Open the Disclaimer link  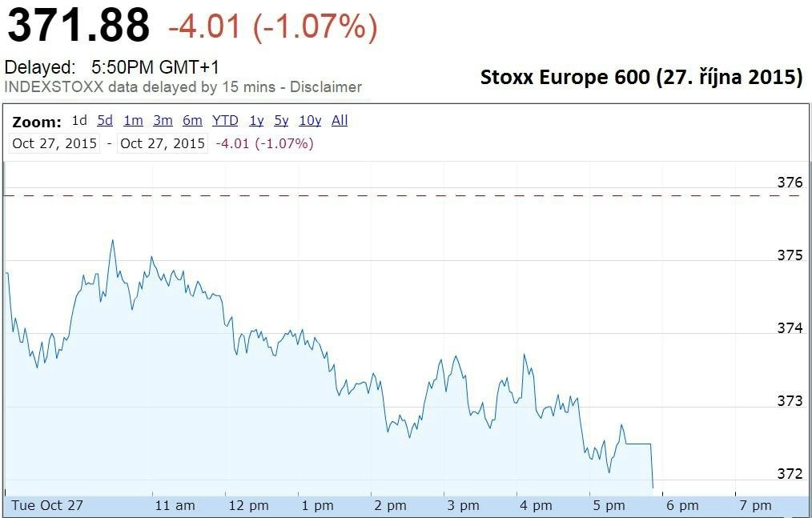pyautogui.click(x=326, y=87)
